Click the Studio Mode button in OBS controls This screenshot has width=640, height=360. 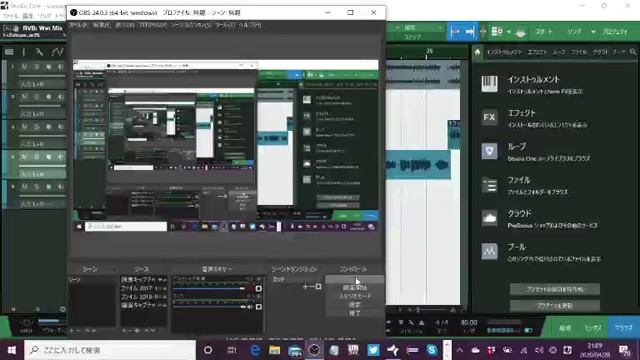coord(355,296)
